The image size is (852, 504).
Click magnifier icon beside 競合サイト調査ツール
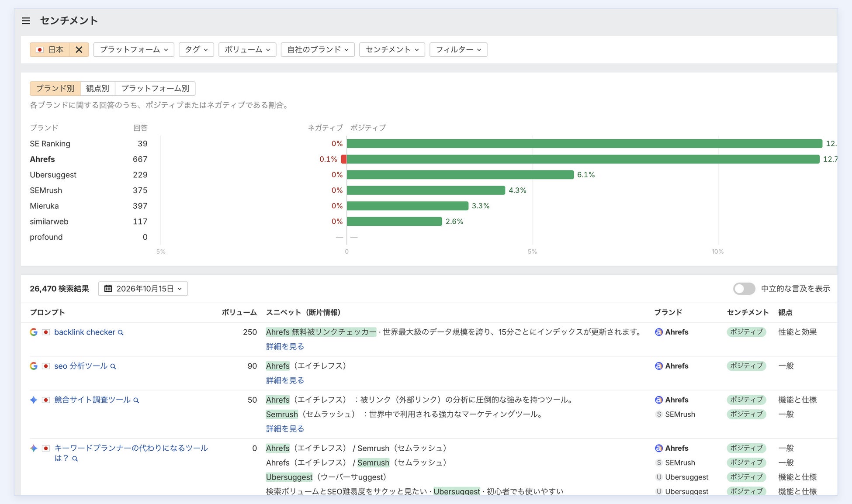136,400
